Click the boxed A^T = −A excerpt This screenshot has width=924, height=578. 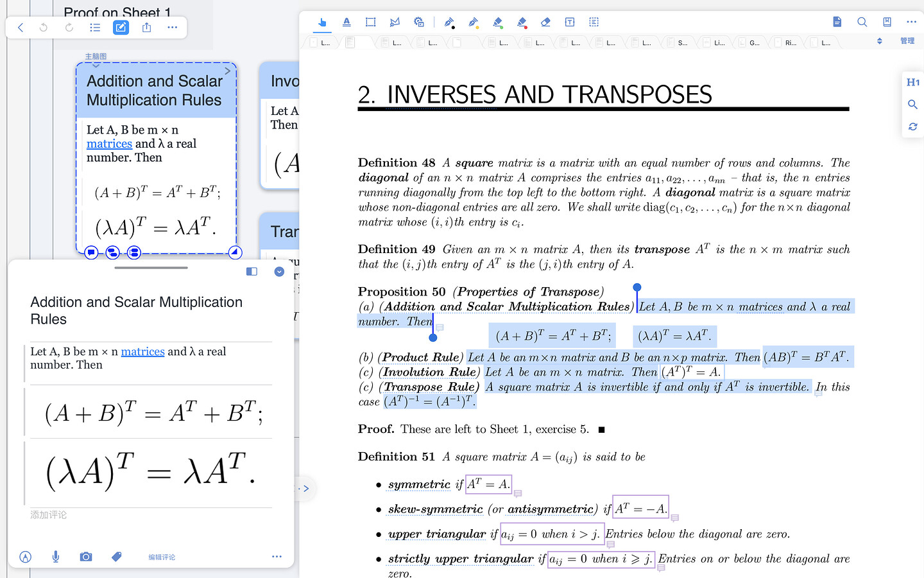click(x=641, y=509)
